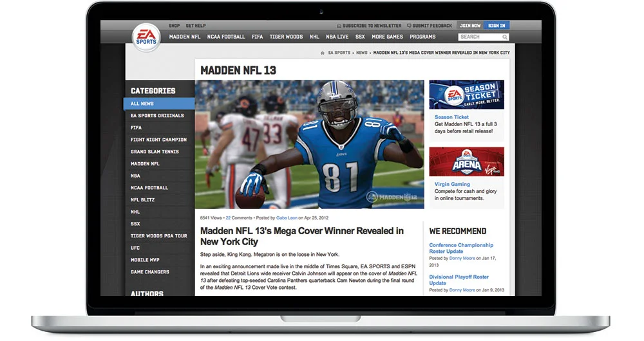
Task: Select the All News category
Action: tap(159, 104)
